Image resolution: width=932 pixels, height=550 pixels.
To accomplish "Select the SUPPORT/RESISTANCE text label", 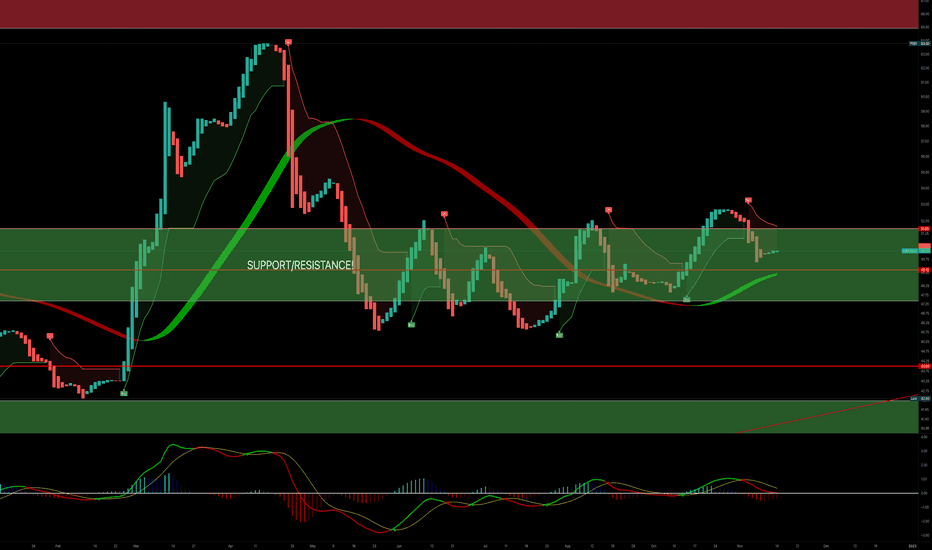I will click(x=300, y=265).
